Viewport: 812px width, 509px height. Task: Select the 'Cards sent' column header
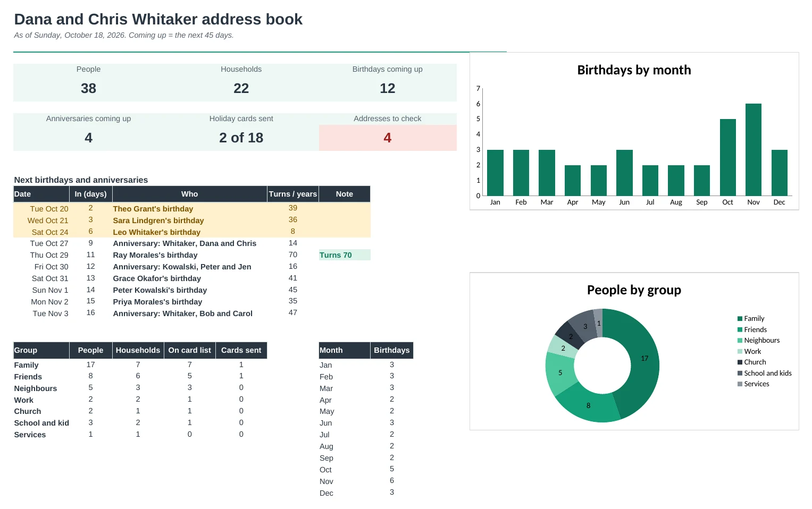point(241,350)
